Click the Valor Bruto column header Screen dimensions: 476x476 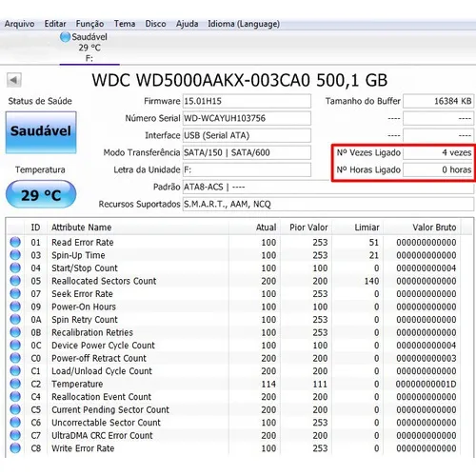423,228
